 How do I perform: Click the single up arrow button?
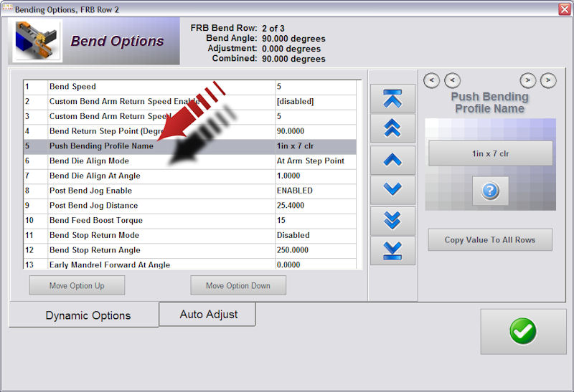tap(392, 160)
